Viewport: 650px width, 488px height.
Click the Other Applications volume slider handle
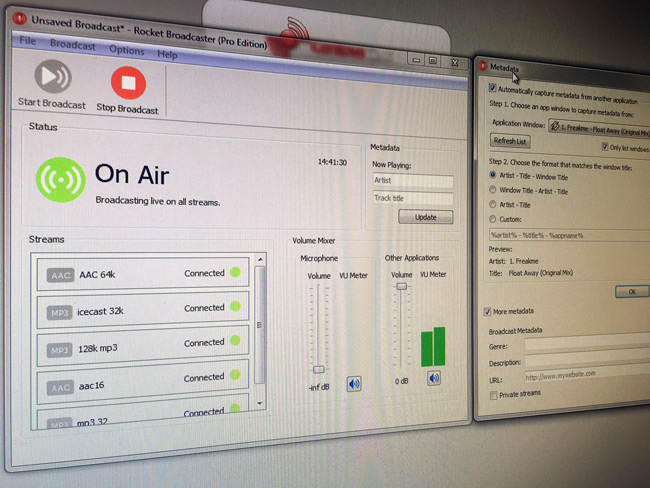pos(401,286)
